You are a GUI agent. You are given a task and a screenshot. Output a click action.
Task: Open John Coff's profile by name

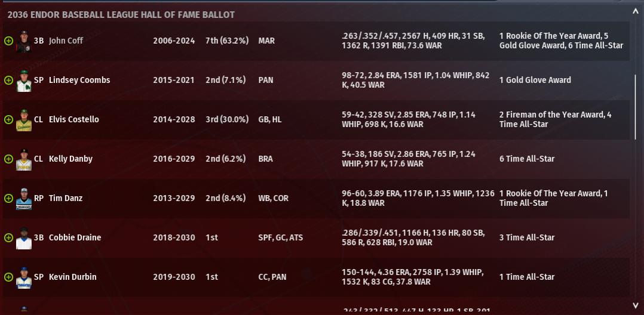(x=66, y=41)
